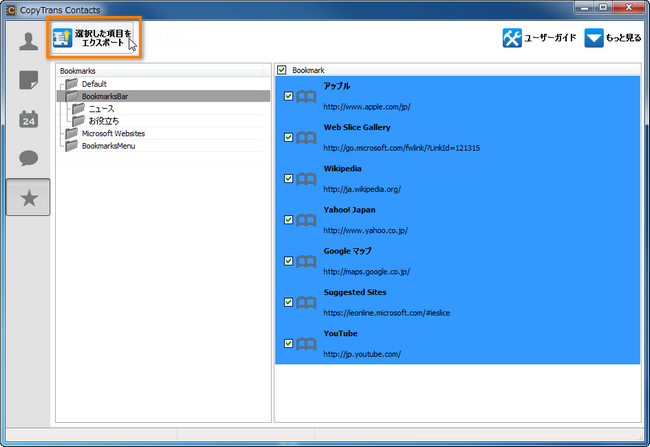The image size is (650, 447).
Task: Uncheck the Wikipedia bookmark checkbox
Action: pos(289,178)
